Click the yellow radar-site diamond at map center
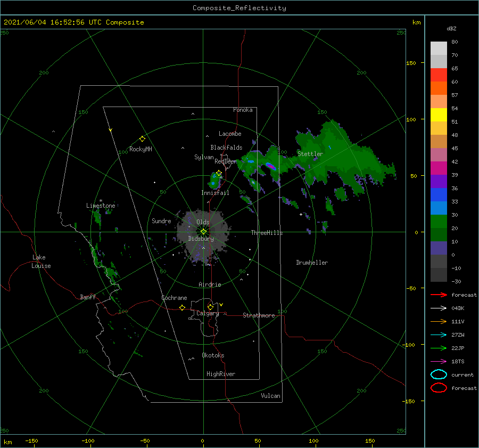Image resolution: width=479 pixels, height=448 pixels. click(203, 232)
